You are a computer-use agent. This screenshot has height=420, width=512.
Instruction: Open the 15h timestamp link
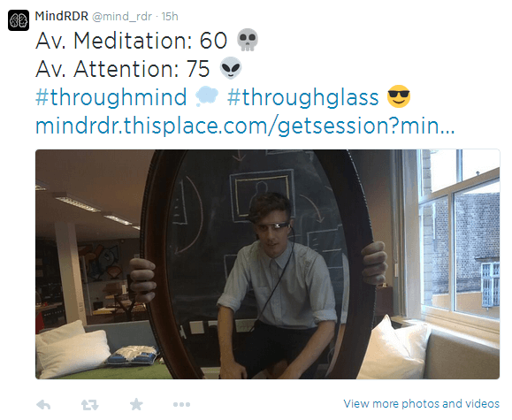coord(170,16)
